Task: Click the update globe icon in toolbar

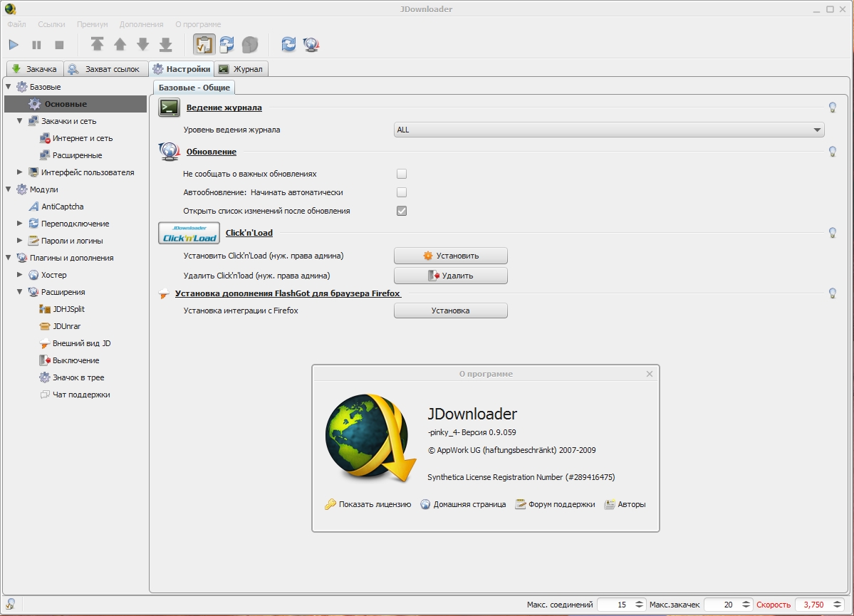Action: (311, 45)
